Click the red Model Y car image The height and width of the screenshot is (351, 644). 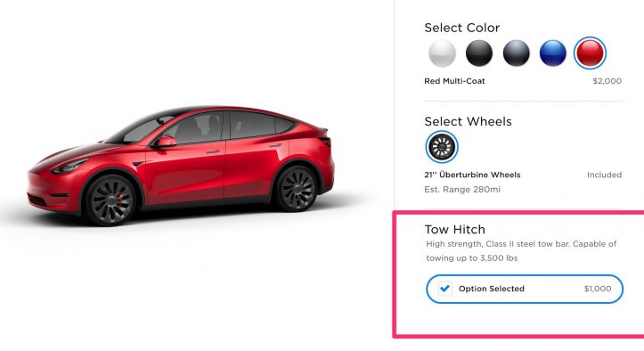pos(181,165)
